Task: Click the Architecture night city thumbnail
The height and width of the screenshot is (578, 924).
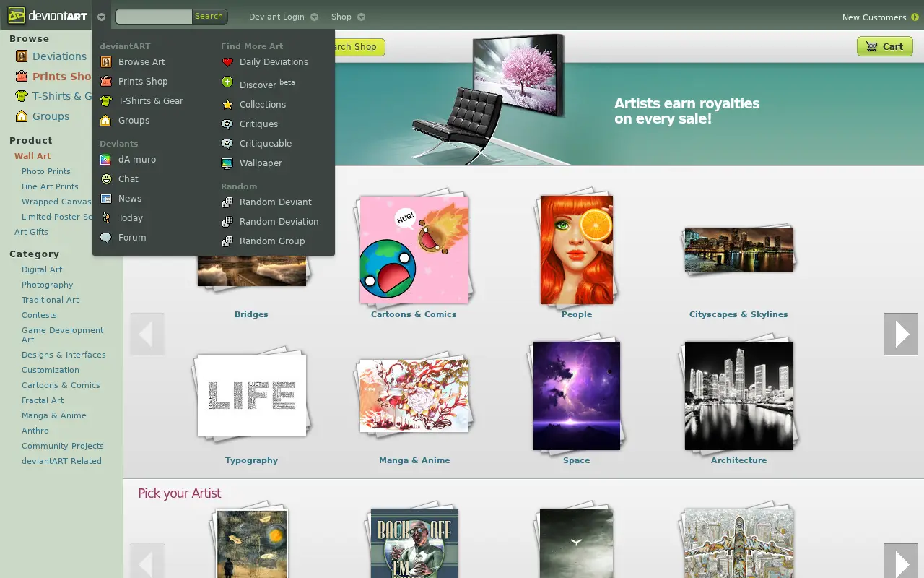Action: point(739,396)
